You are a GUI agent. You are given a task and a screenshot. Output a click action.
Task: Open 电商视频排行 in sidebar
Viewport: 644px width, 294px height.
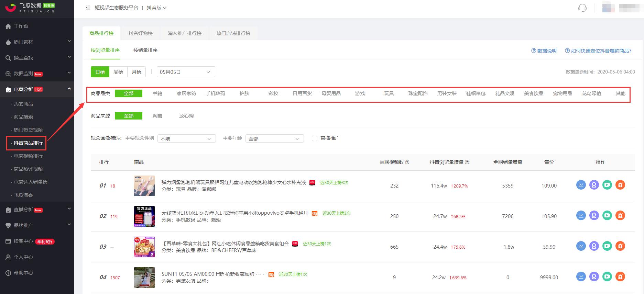click(x=28, y=156)
